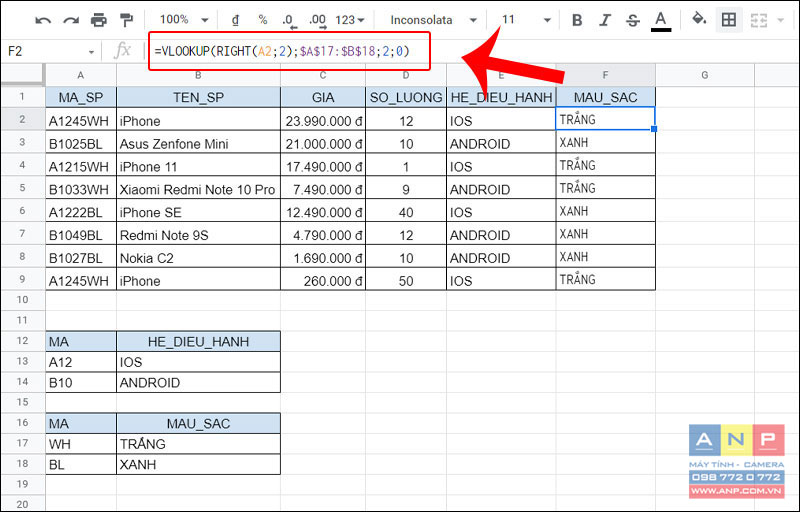Click the GIA header cell

(322, 97)
